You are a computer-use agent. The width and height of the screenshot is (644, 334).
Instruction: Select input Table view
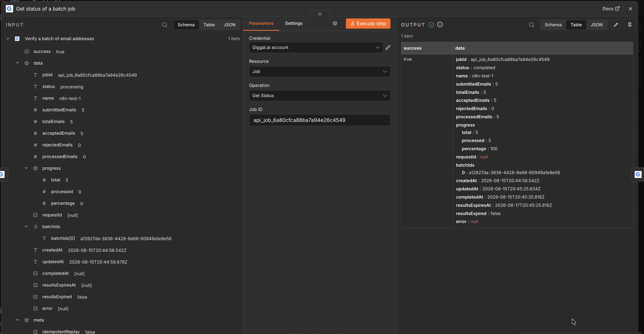point(209,25)
